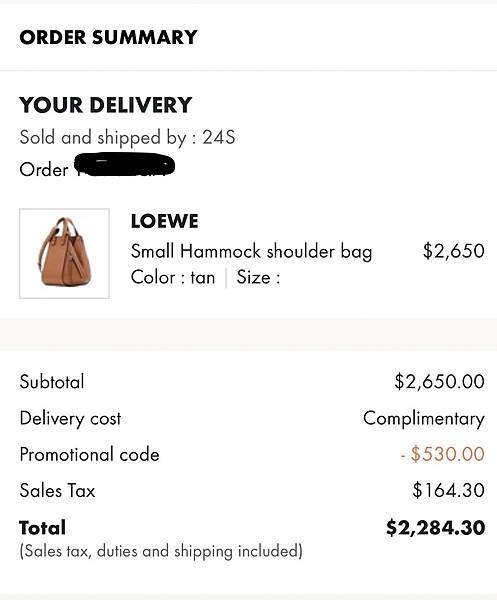Click the Delivery cost label
Screen dimensions: 497x600
click(70, 418)
